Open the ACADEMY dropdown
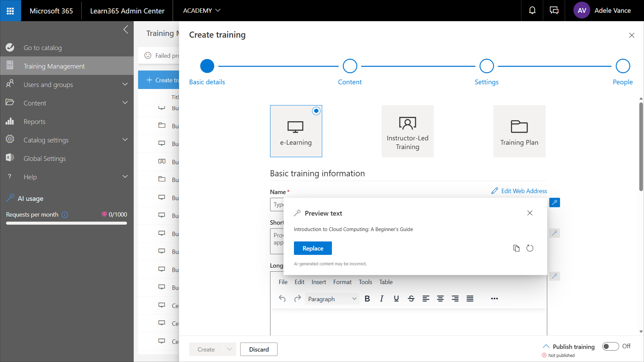Viewport: 644px width, 362px height. point(202,10)
